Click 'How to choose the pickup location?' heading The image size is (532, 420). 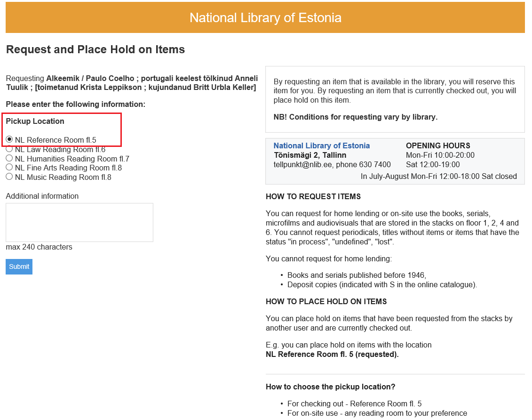331,387
